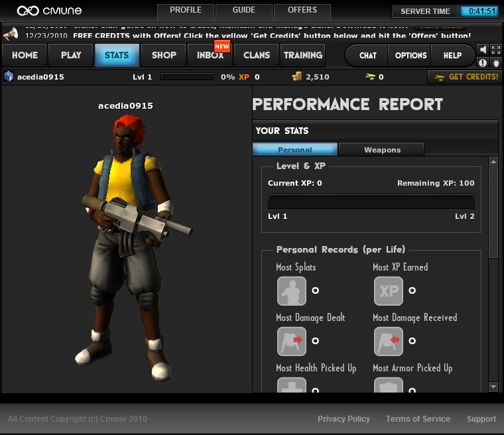Screen dimensions: 504x435
Task: Open the Options panel
Action: point(410,56)
